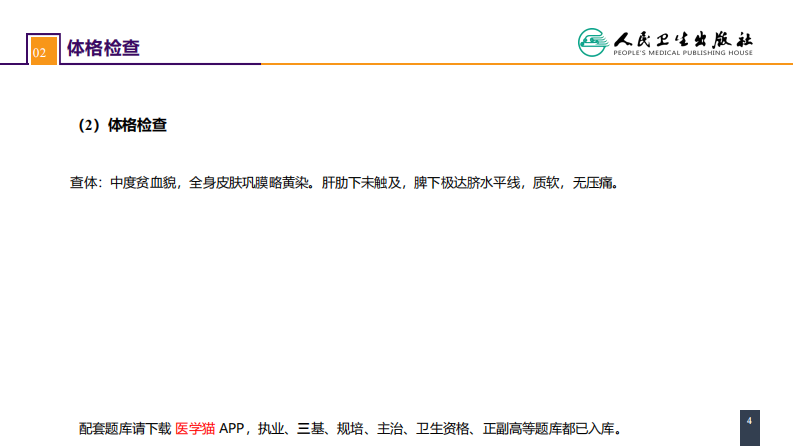Select the slide title 体格检查
This screenshot has height=446, width=793.
pos(103,48)
